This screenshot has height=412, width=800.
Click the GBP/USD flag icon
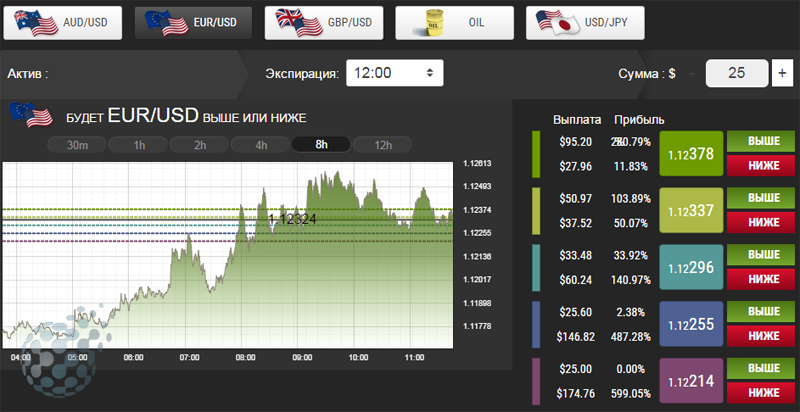point(293,21)
